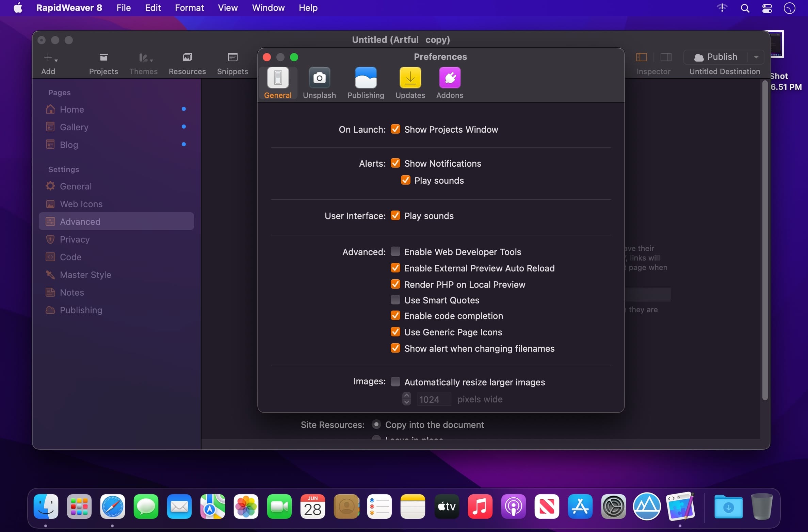The image size is (808, 532).
Task: Open the Updates preferences pane
Action: pyautogui.click(x=410, y=83)
